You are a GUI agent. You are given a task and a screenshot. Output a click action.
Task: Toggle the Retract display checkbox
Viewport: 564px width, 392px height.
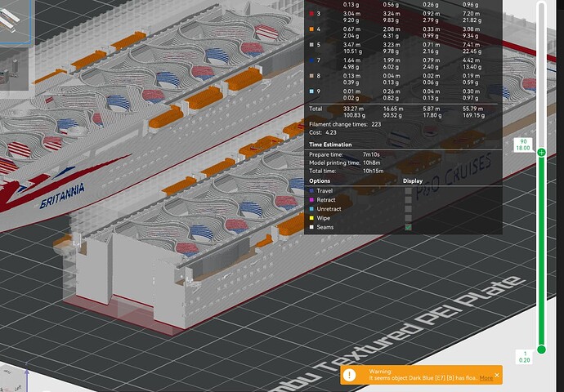[x=408, y=200]
